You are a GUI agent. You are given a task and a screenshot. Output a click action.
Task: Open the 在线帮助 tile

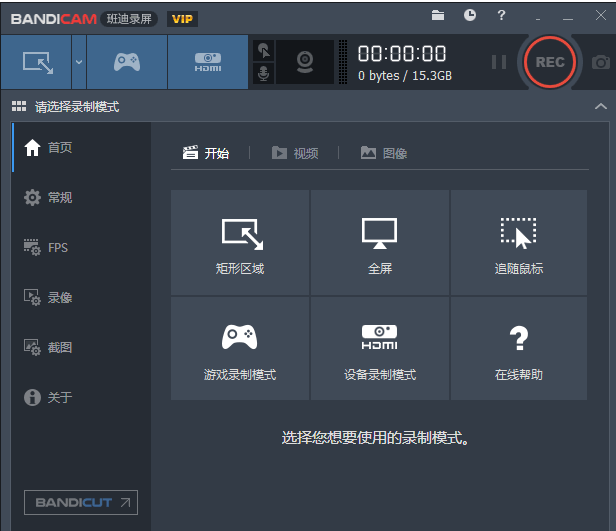click(x=519, y=348)
